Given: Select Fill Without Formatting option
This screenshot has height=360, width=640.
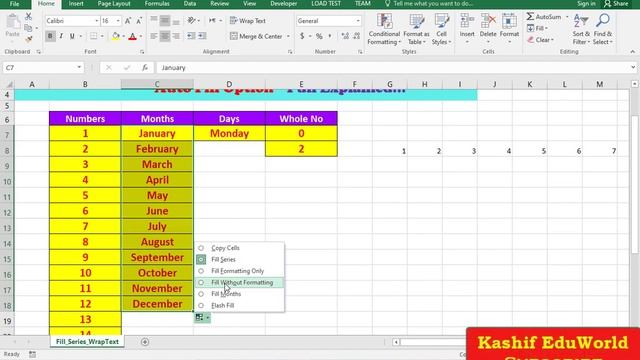Looking at the screenshot, I should click(239, 282).
